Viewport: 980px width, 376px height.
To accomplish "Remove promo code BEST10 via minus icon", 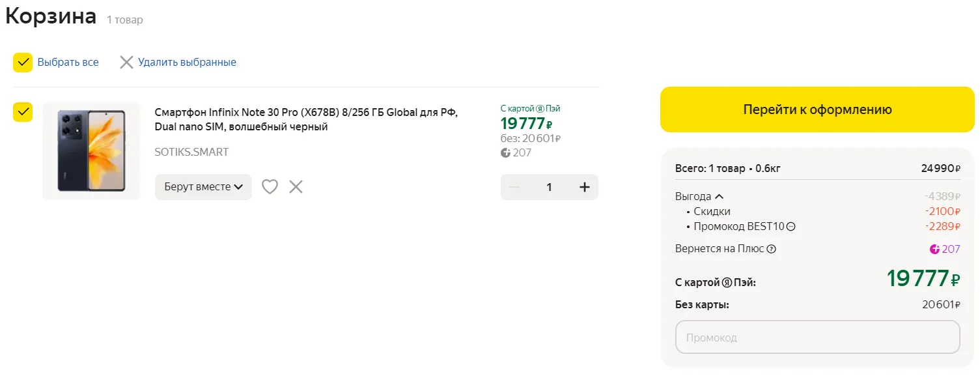I will pyautogui.click(x=791, y=227).
